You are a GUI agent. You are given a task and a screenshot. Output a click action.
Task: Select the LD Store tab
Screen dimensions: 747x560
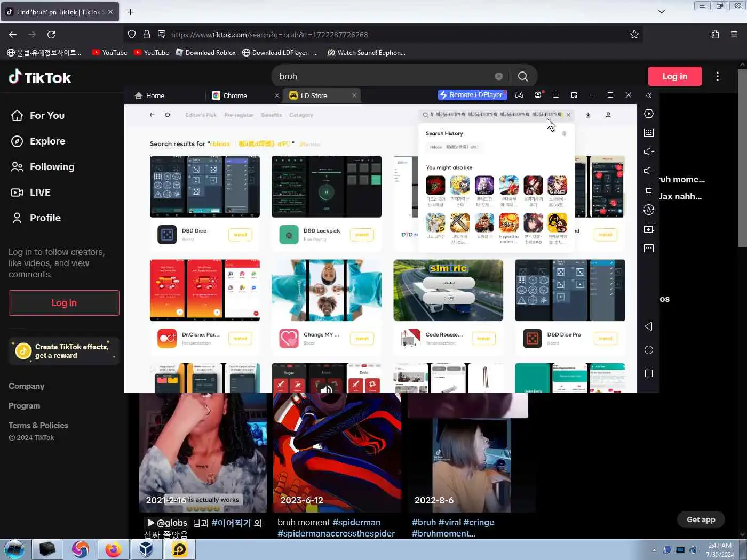(314, 95)
